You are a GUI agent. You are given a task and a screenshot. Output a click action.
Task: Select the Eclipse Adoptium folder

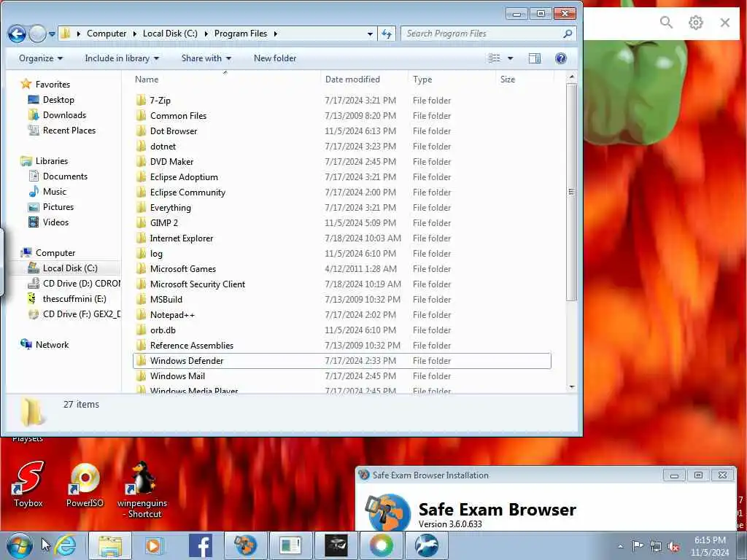[184, 176]
